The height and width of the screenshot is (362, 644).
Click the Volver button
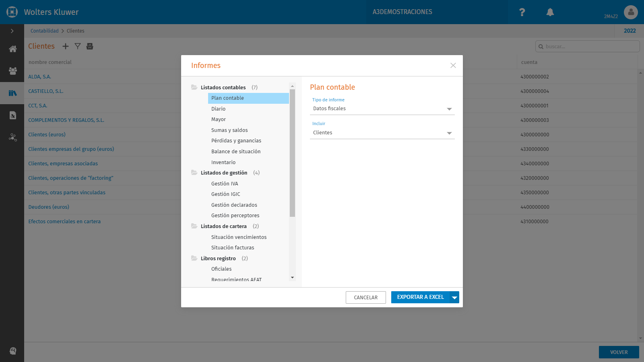619,352
